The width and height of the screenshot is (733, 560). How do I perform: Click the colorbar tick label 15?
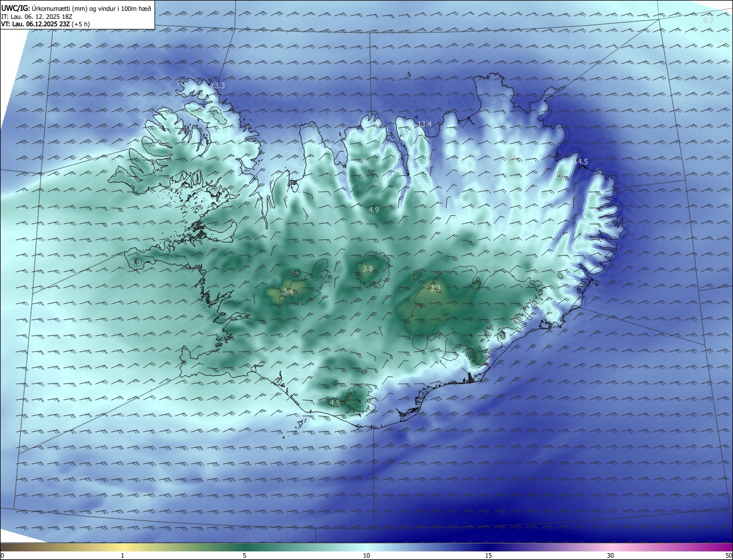click(x=488, y=555)
